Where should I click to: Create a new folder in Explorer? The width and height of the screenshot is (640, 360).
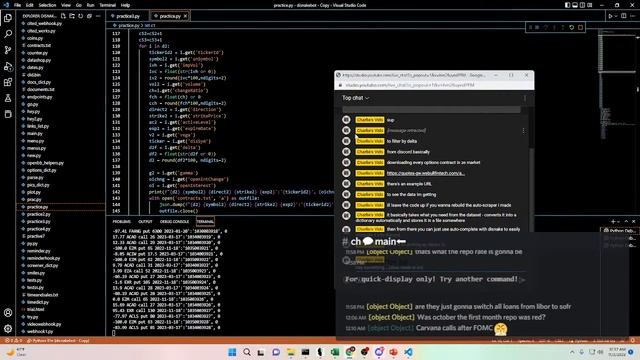pyautogui.click(x=72, y=16)
